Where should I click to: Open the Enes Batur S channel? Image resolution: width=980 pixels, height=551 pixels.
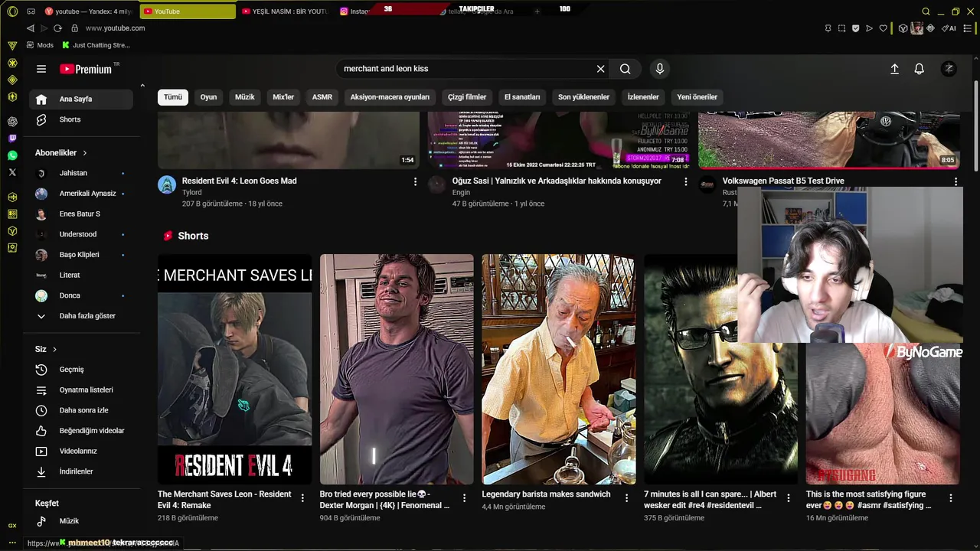point(81,214)
